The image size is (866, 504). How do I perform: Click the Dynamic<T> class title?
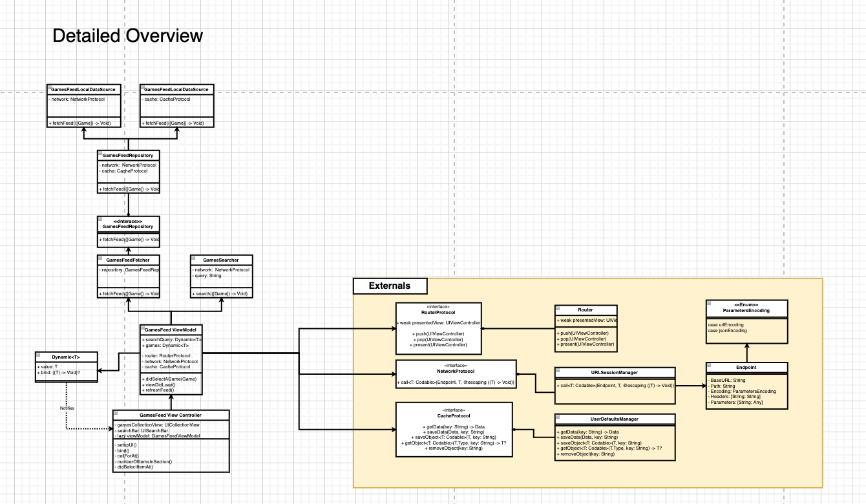[x=66, y=357]
